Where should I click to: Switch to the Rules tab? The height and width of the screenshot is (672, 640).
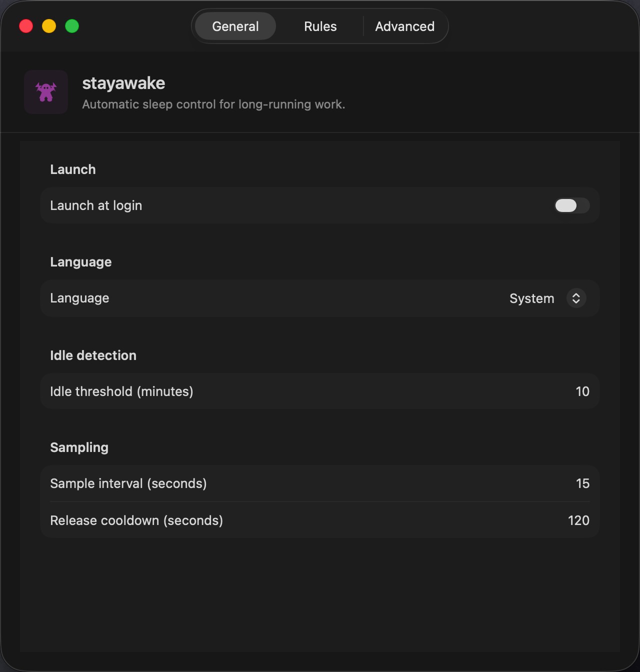pyautogui.click(x=319, y=26)
